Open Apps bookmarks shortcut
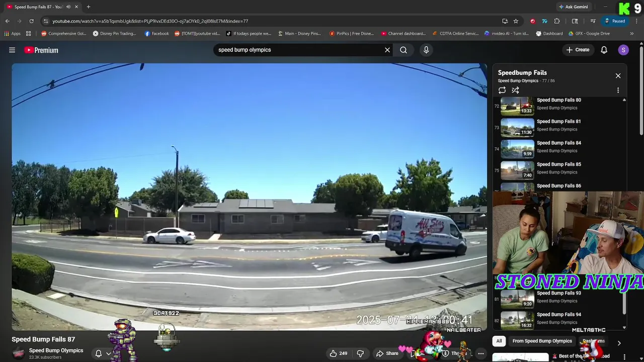 (x=12, y=34)
